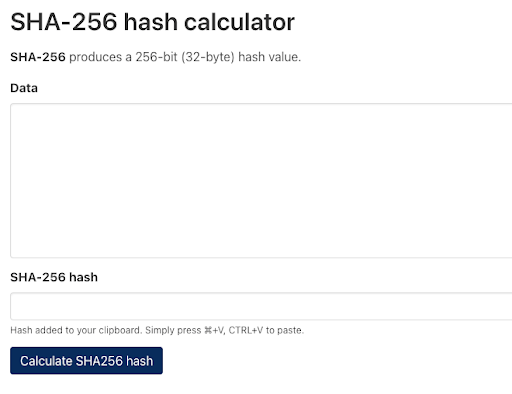Focus the large Data text area
The image size is (512, 394).
pyautogui.click(x=261, y=180)
